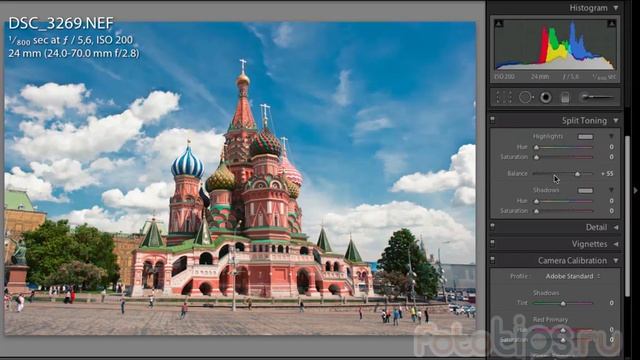Image resolution: width=640 pixels, height=360 pixels.
Task: Select the Crop Overlay tool
Action: [x=504, y=98]
